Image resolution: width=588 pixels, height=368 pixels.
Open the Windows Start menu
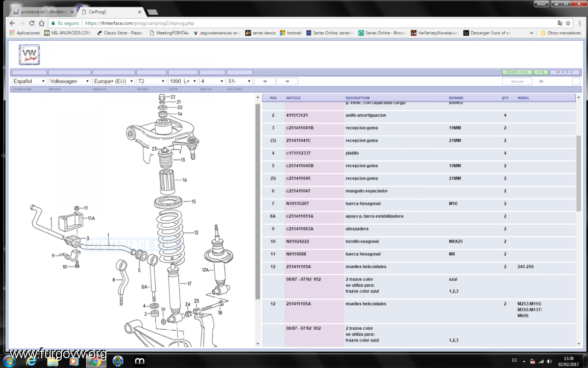pos(10,361)
